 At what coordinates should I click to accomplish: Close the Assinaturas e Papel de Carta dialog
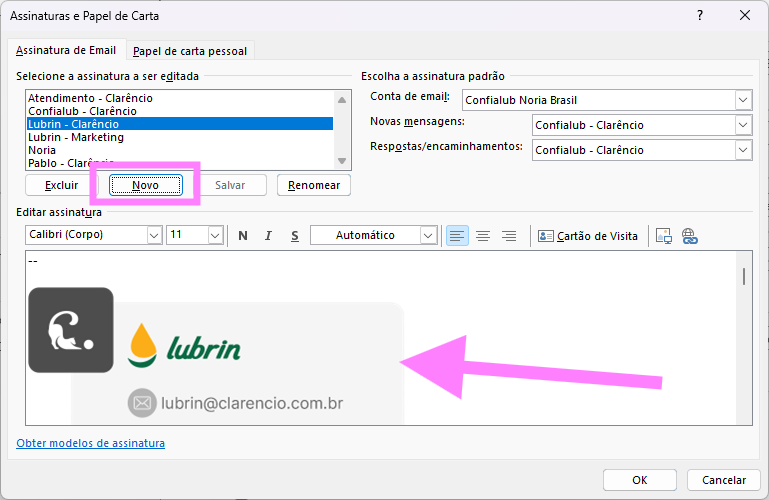745,15
